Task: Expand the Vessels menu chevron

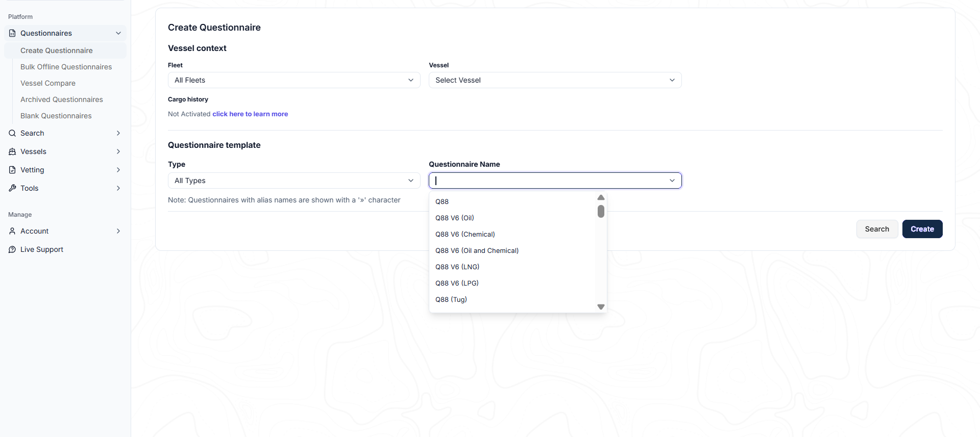Action: tap(118, 151)
